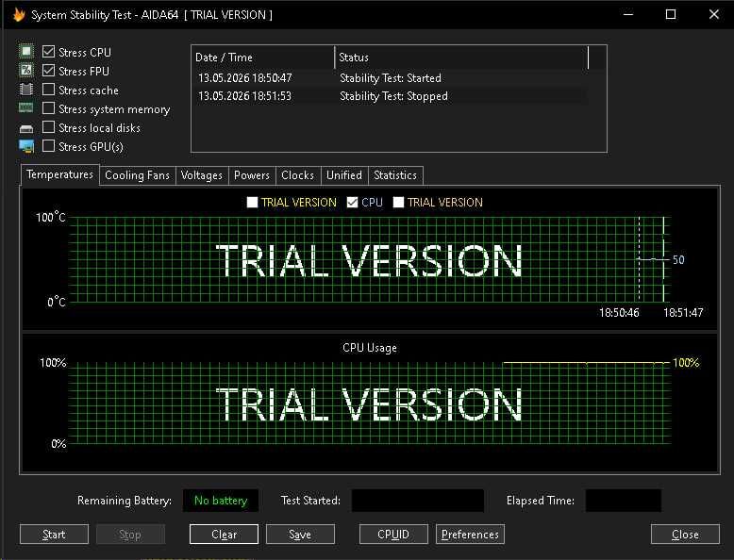Open the Preferences dialog
734x560 pixels.
470,535
